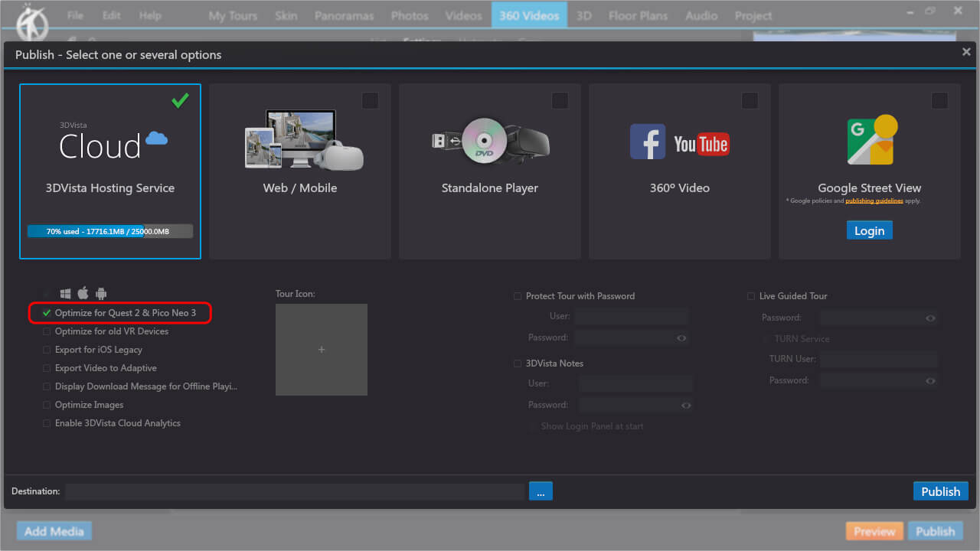Click the Google Street View logo
The width and height of the screenshot is (980, 551).
point(872,140)
